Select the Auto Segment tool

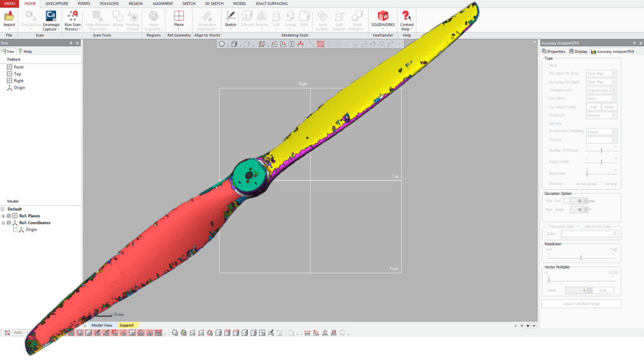[152, 19]
